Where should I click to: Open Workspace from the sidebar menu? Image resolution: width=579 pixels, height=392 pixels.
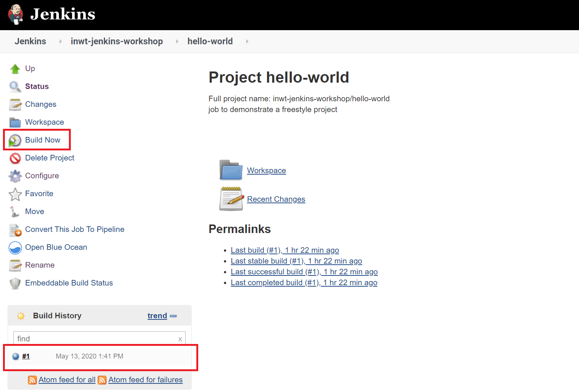pyautogui.click(x=45, y=122)
